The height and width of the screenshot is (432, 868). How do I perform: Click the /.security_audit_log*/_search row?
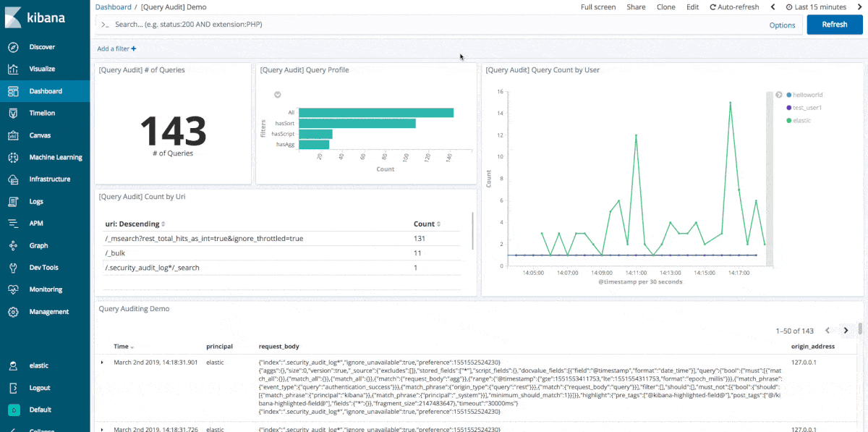(282, 268)
